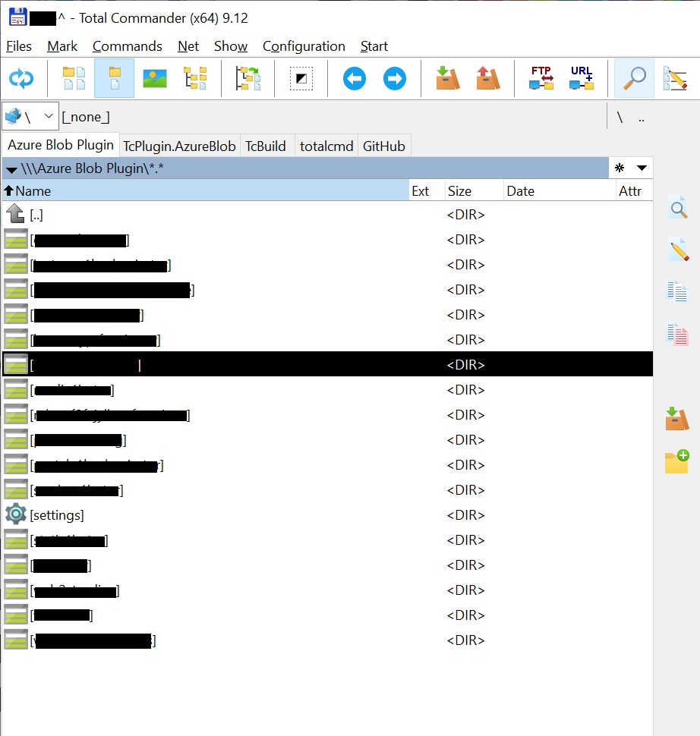Image resolution: width=700 pixels, height=736 pixels.
Task: Switch to the totalcmd tab
Action: pyautogui.click(x=326, y=146)
